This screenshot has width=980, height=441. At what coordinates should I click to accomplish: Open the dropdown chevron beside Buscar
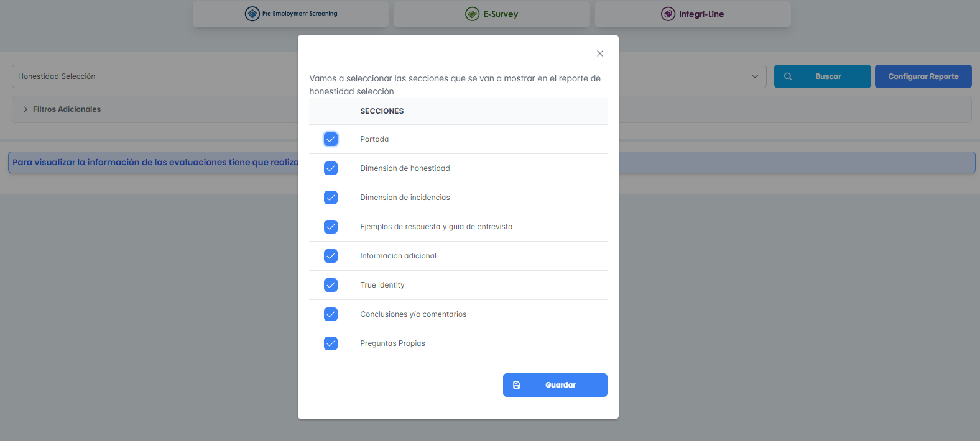(x=755, y=76)
